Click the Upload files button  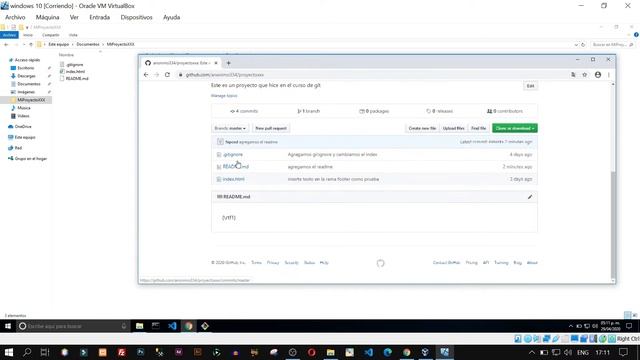(453, 128)
